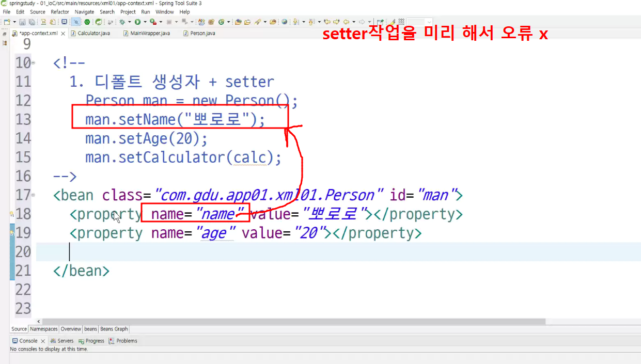Open the Search menu
This screenshot has width=641, height=364.
pyautogui.click(x=107, y=12)
